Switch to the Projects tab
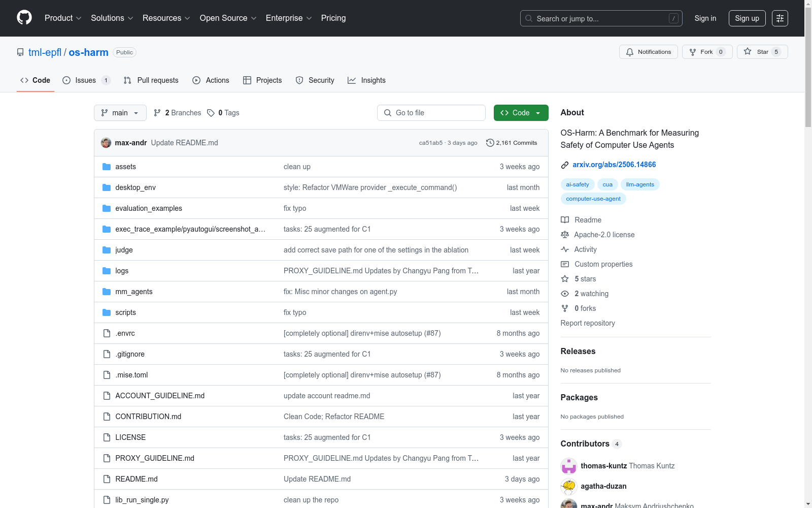 [262, 80]
